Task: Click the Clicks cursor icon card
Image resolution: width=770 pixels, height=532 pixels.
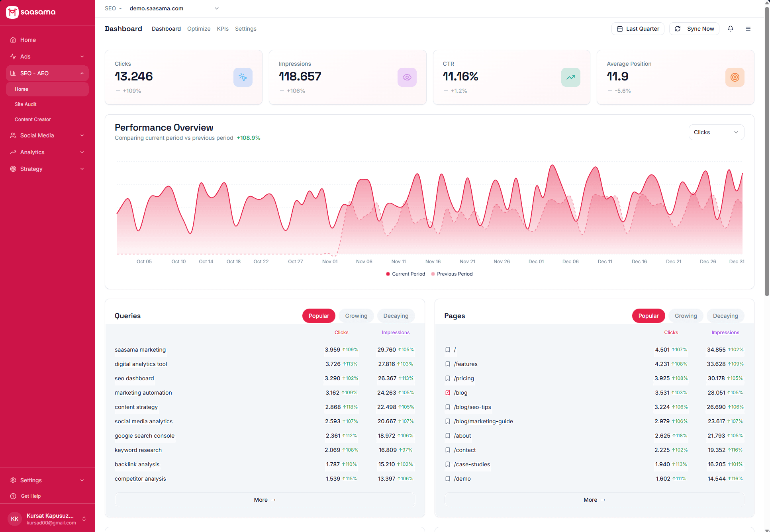Action: 243,77
